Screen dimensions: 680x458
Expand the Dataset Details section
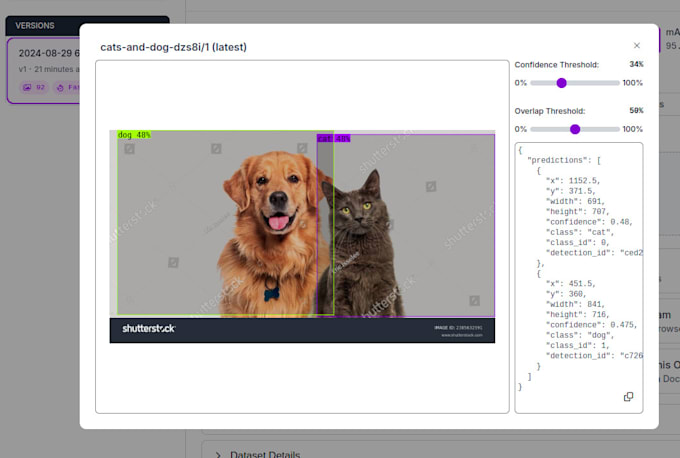click(x=258, y=454)
